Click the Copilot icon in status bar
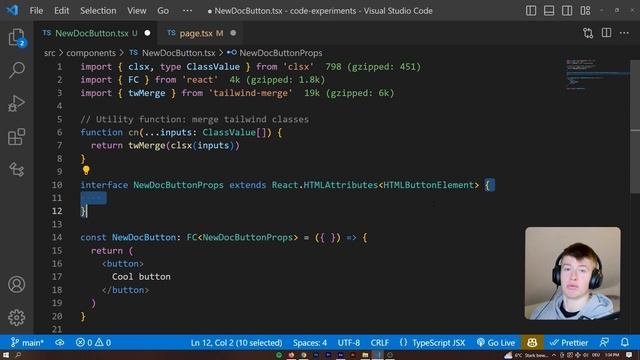 [x=532, y=342]
